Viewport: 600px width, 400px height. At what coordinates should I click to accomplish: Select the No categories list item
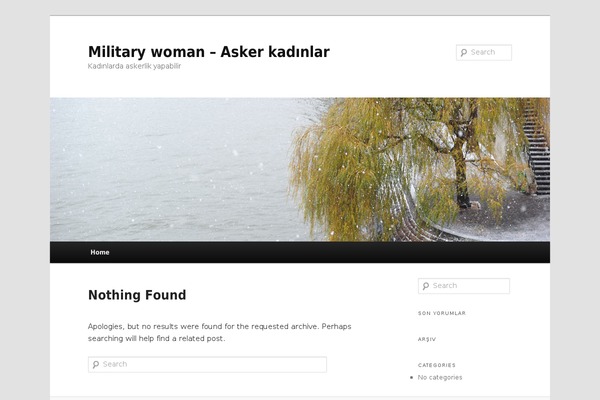(x=440, y=377)
